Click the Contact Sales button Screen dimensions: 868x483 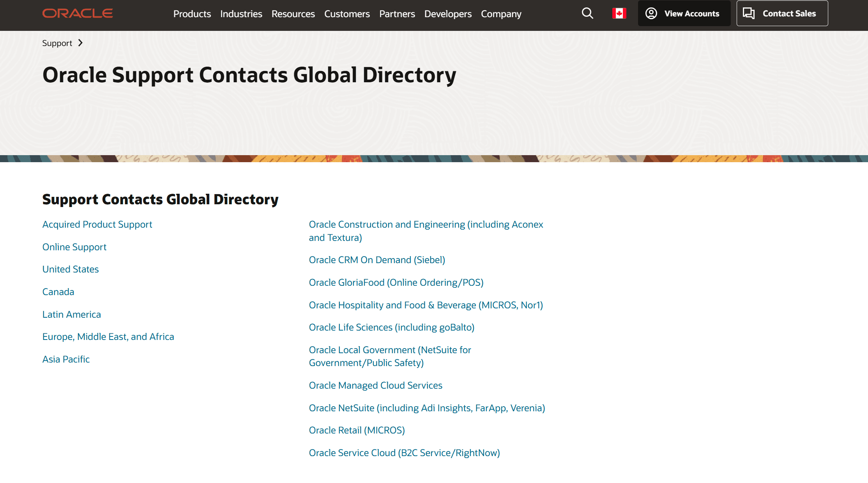(x=782, y=13)
